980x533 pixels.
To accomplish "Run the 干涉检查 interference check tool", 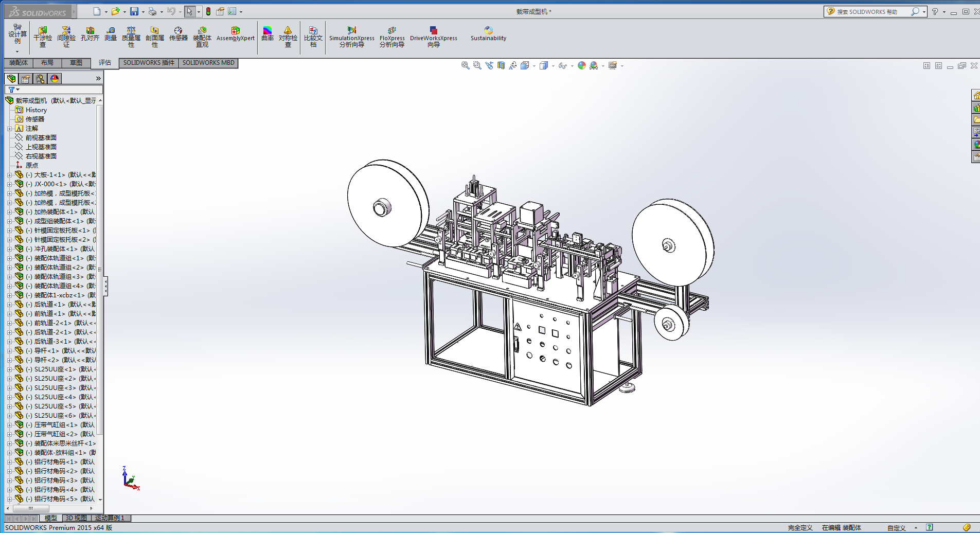I will [43, 37].
